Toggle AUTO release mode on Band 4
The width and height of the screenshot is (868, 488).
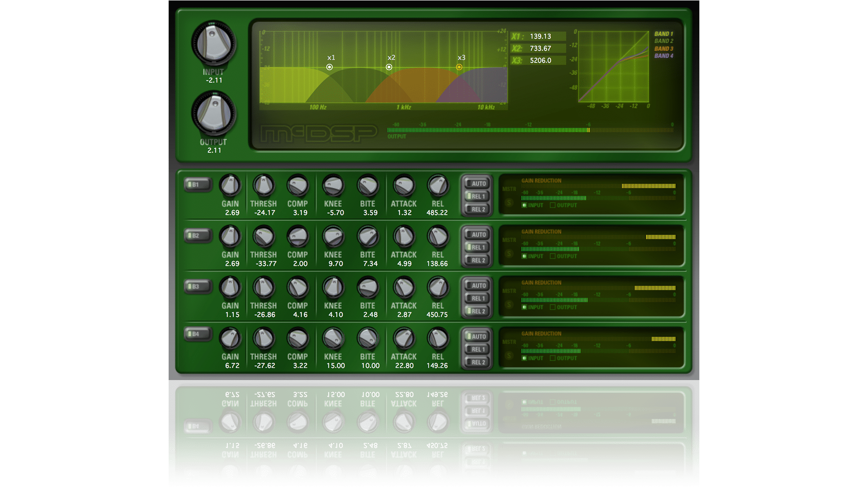pos(476,337)
